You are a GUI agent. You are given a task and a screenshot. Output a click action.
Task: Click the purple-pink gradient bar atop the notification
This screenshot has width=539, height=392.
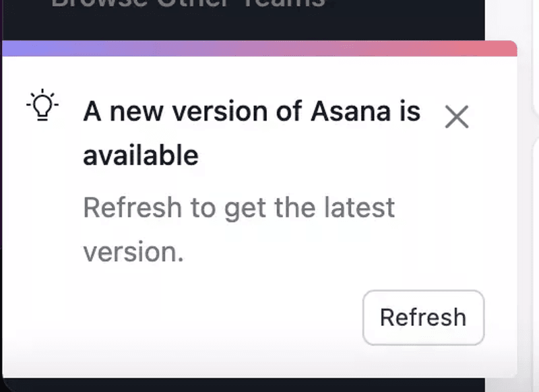click(259, 48)
